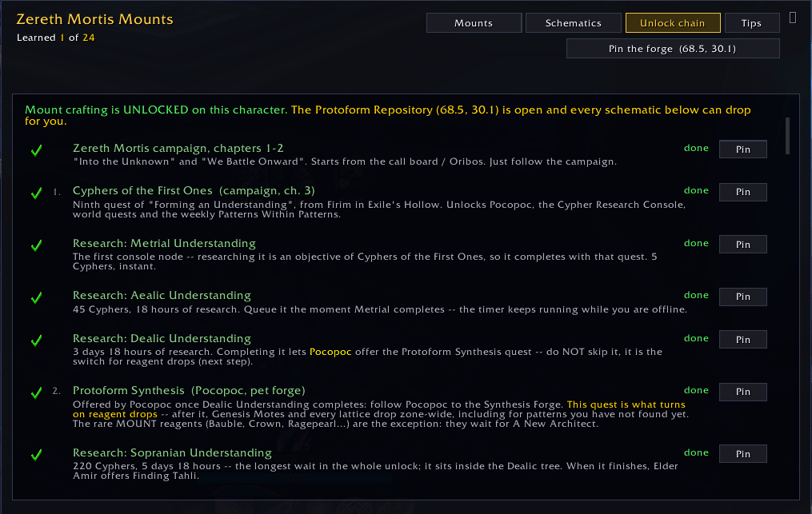Select the "Research: Metrial Understanding" title
812x514 pixels.
(164, 243)
